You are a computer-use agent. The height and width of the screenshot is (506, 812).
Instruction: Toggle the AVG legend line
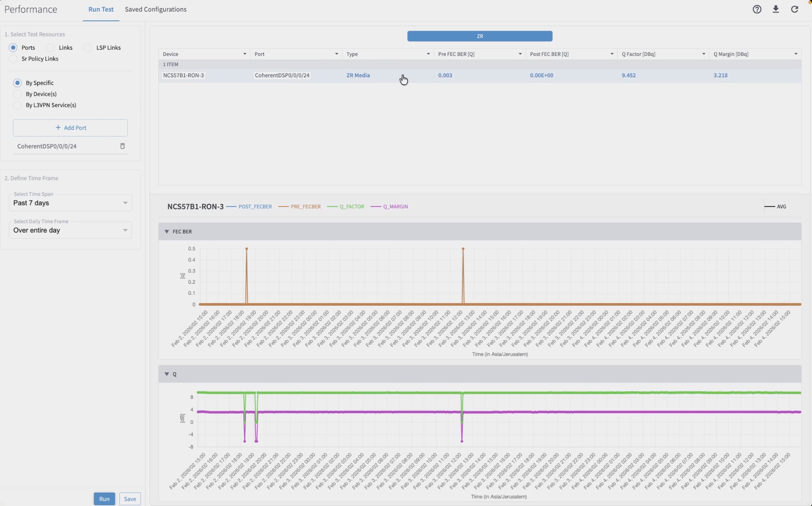(776, 207)
